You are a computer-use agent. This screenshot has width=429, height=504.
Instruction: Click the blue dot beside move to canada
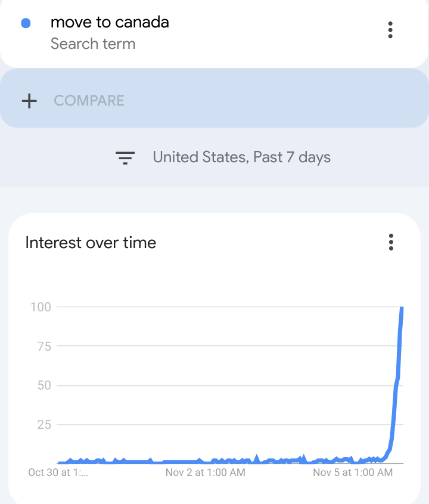click(26, 23)
